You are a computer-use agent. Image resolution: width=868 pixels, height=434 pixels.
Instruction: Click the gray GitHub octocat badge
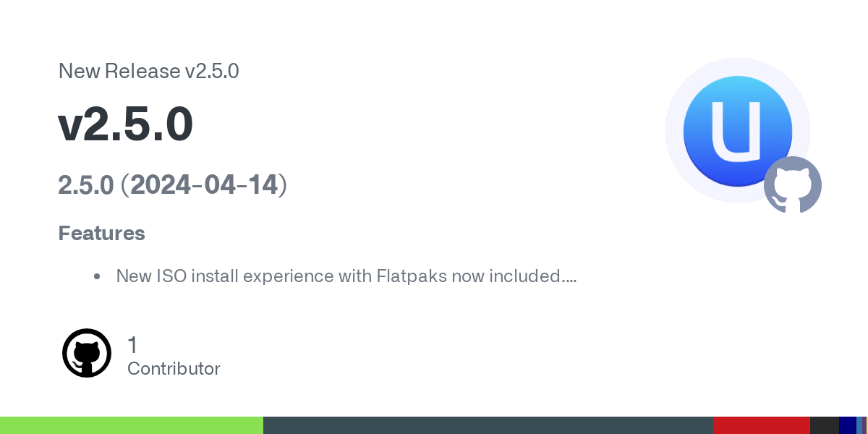[793, 184]
